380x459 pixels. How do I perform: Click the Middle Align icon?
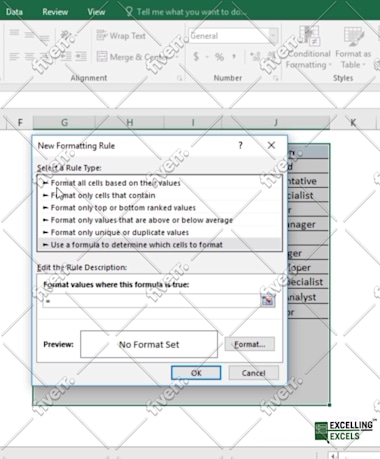coord(29,35)
